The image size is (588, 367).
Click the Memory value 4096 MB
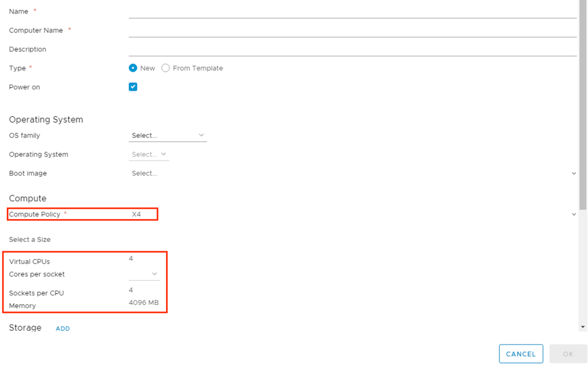point(144,303)
